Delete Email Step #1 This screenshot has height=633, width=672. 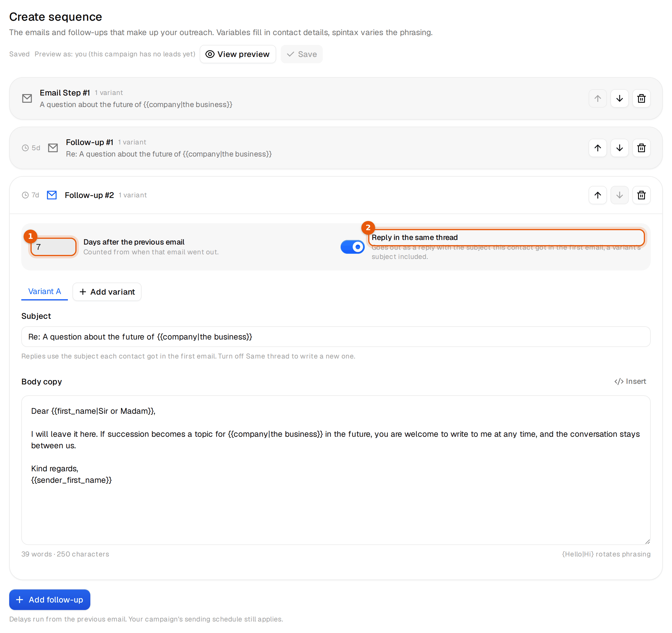(x=641, y=98)
